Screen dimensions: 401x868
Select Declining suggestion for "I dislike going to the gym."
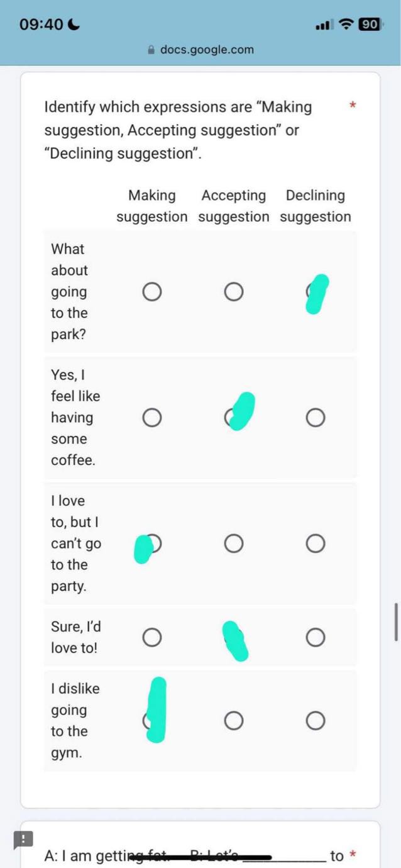click(316, 720)
